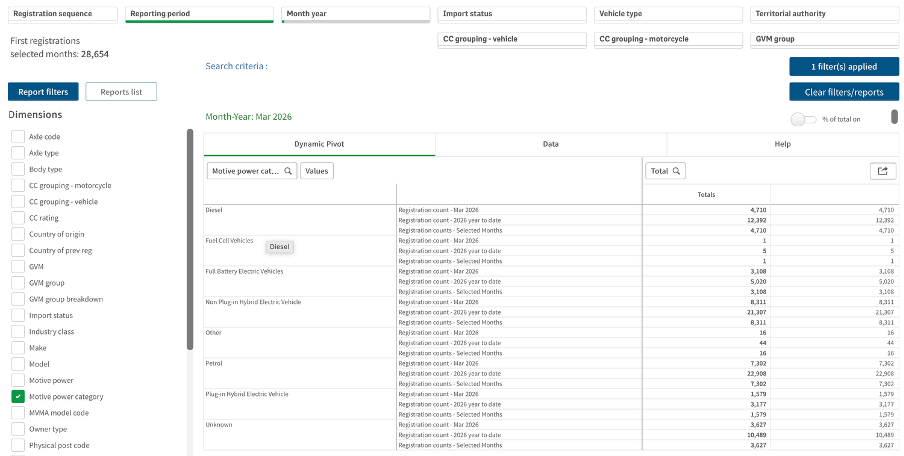Image resolution: width=904 pixels, height=456 pixels.
Task: Click the Search criteria label
Action: [236, 66]
